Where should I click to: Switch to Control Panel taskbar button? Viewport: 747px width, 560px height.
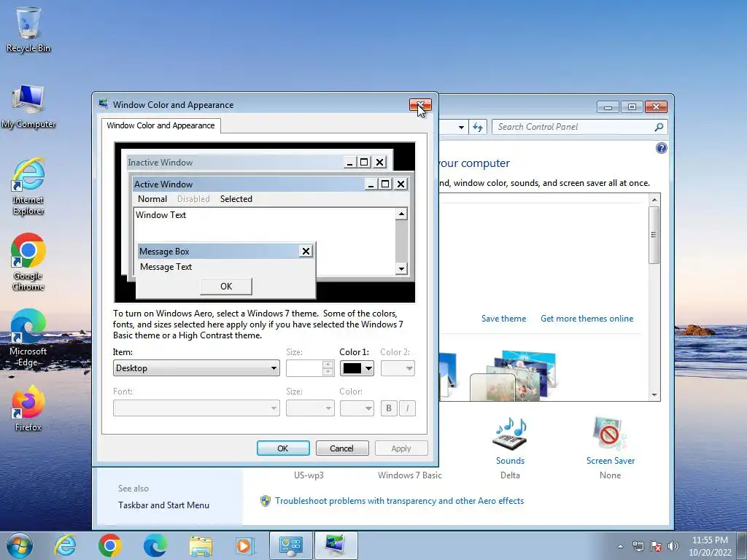(x=291, y=545)
